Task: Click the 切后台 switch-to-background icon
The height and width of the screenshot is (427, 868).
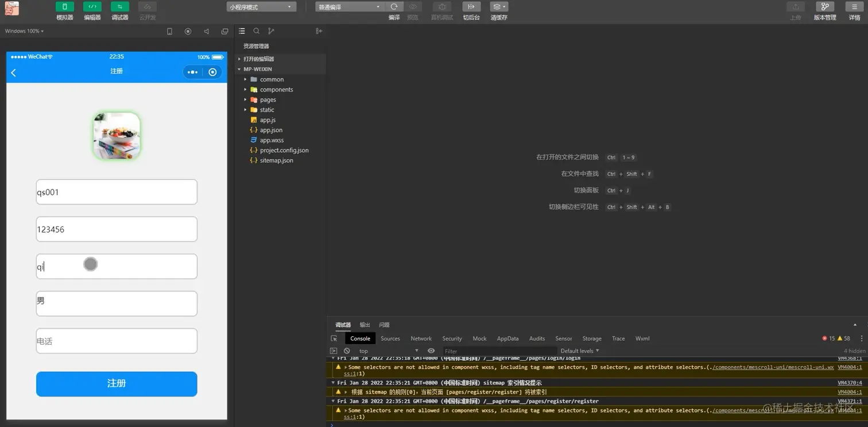Action: (471, 7)
